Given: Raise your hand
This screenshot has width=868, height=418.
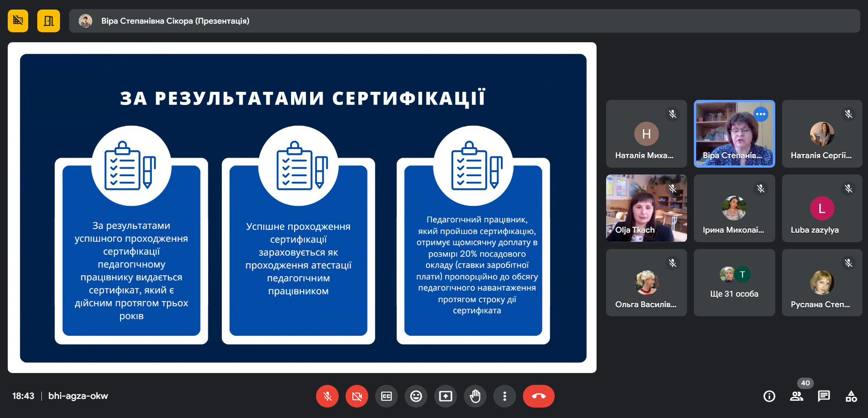Looking at the screenshot, I should click(x=475, y=396).
